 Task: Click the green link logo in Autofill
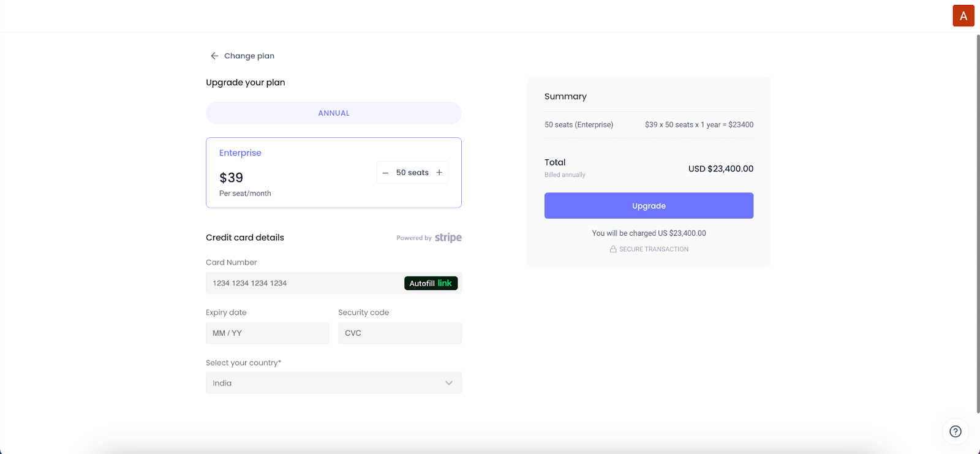tap(445, 283)
